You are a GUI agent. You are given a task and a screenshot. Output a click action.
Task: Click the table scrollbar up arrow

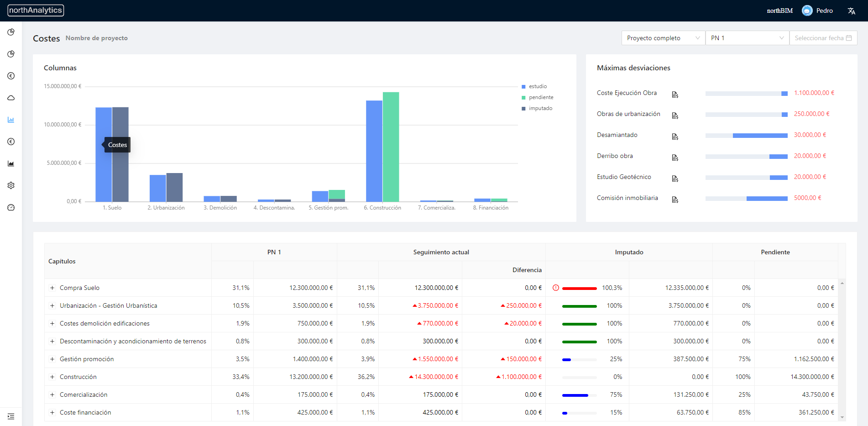pos(842,283)
